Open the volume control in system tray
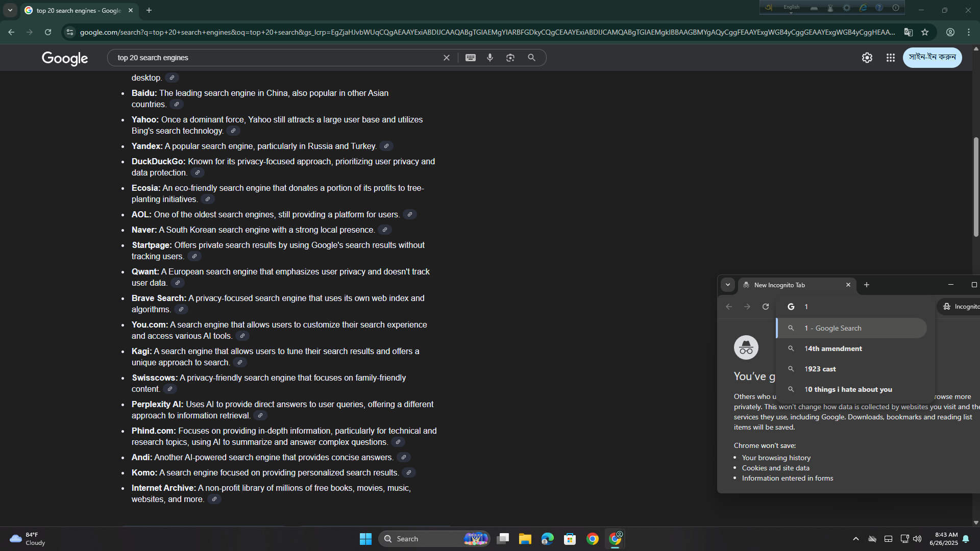 pyautogui.click(x=917, y=539)
